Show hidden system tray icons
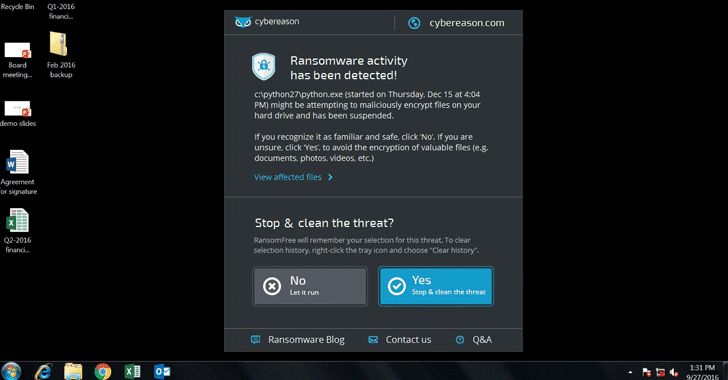The height and width of the screenshot is (380, 728). (630, 372)
